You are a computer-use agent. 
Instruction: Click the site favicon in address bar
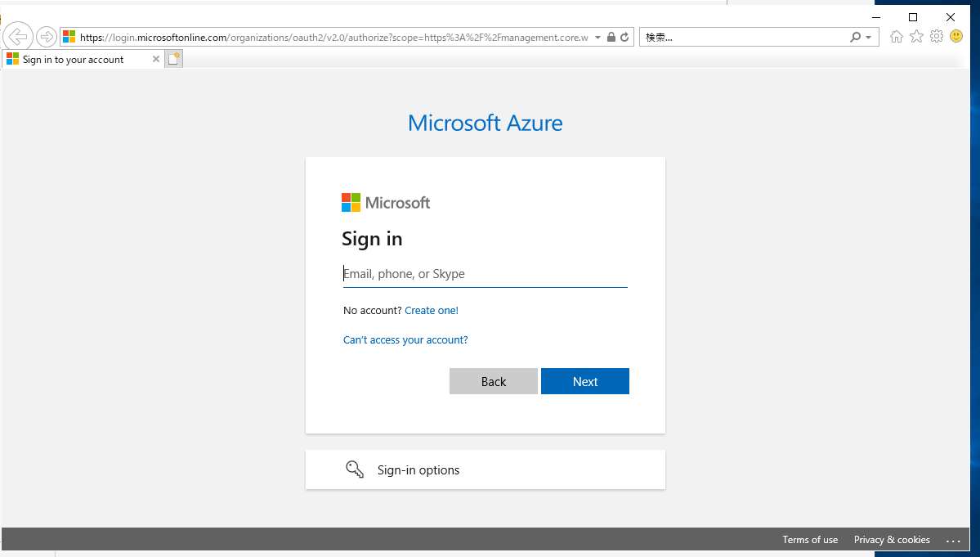pyautogui.click(x=69, y=37)
